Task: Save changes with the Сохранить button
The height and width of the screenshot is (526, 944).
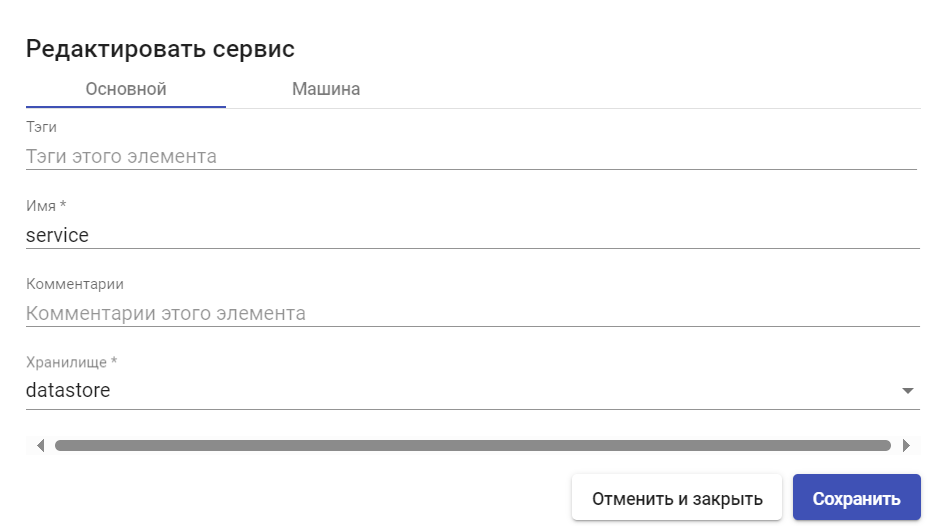Action: click(856, 498)
